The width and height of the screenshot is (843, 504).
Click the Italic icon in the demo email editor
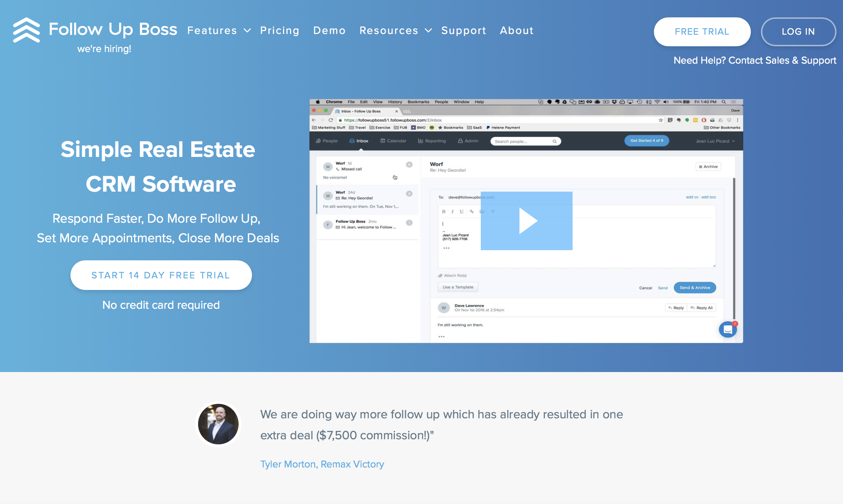pos(453,212)
